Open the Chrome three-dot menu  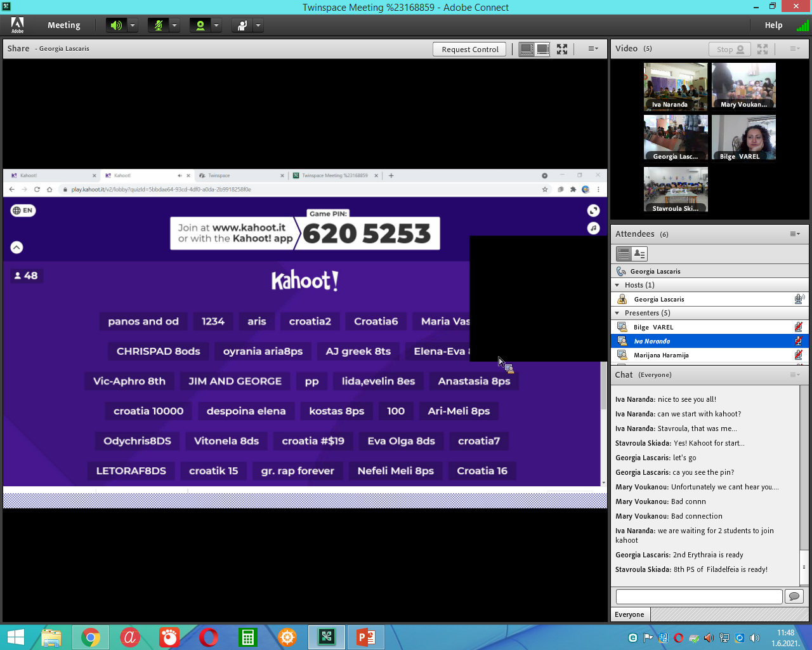point(598,189)
